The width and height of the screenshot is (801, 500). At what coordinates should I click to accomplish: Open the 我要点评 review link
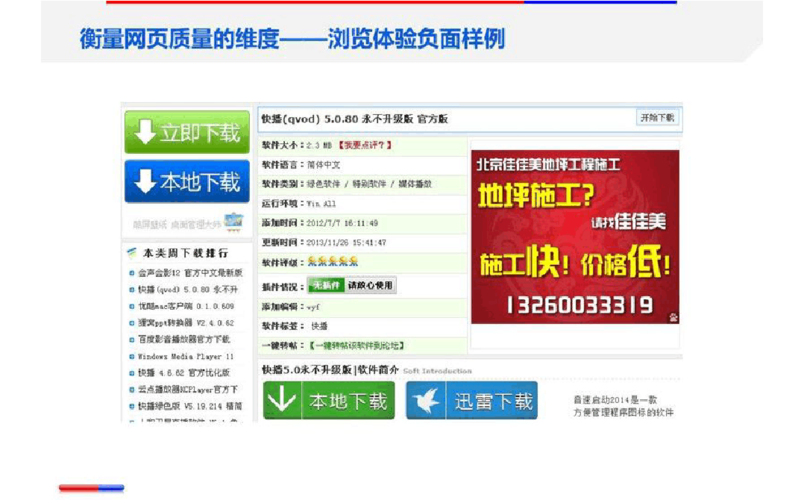pyautogui.click(x=366, y=146)
